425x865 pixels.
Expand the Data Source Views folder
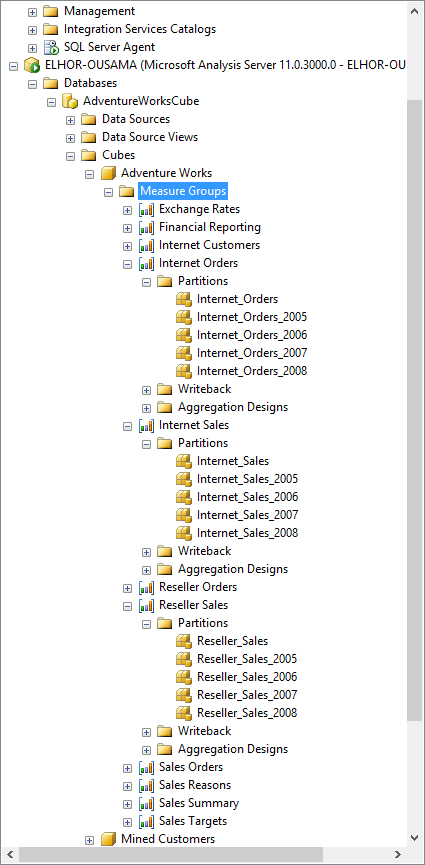click(70, 137)
